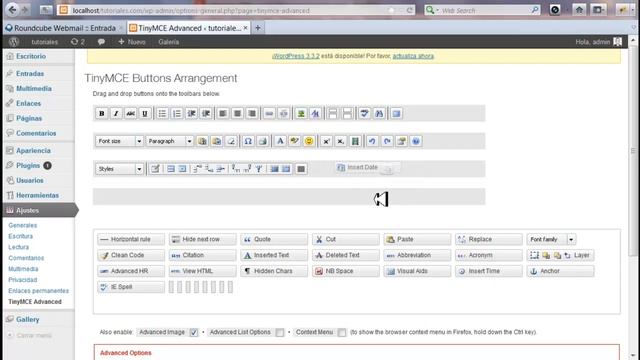This screenshot has width=640, height=360.
Task: Click the align left button
Action: click(x=223, y=113)
